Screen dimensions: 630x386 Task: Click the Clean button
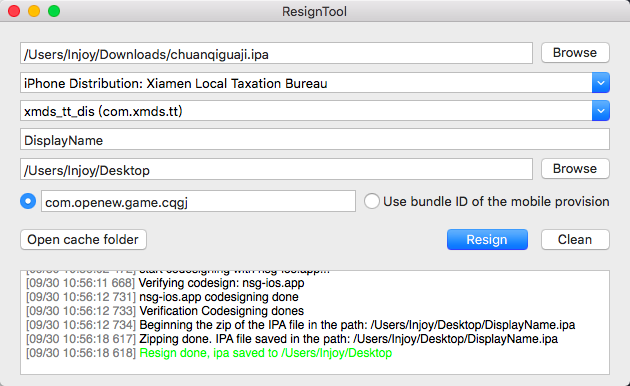coord(575,239)
